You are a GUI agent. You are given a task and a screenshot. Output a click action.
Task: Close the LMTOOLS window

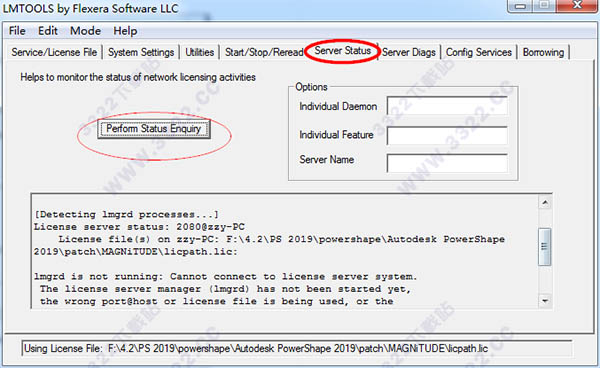pos(577,6)
